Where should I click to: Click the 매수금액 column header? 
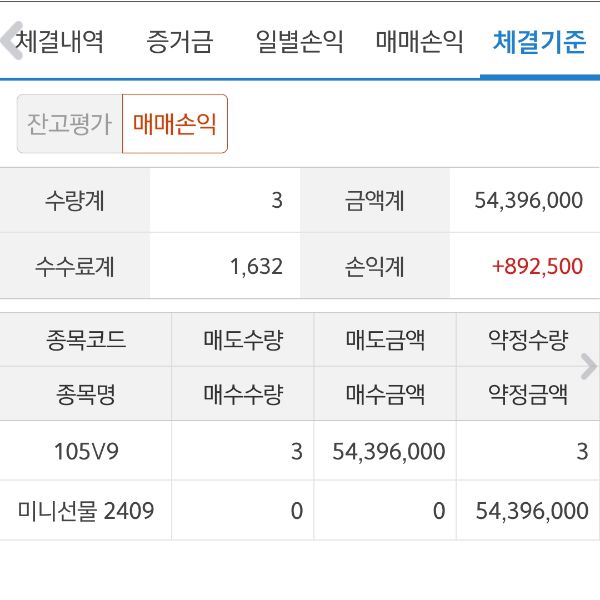point(385,395)
